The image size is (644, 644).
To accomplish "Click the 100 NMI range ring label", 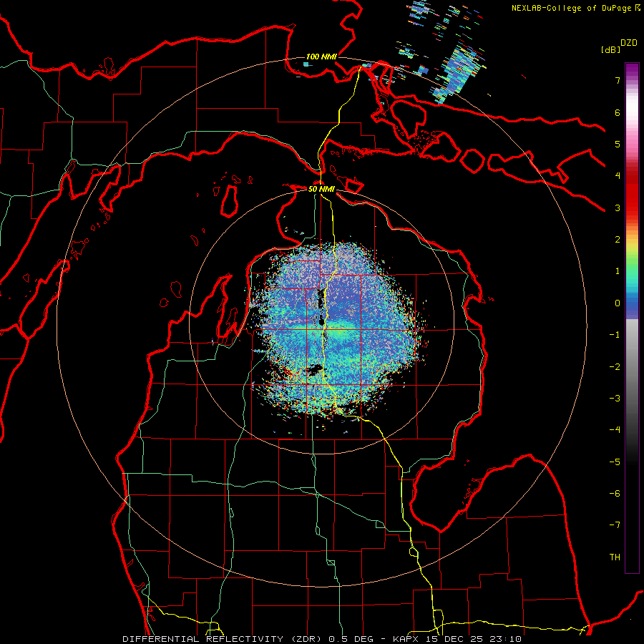I will (x=321, y=57).
